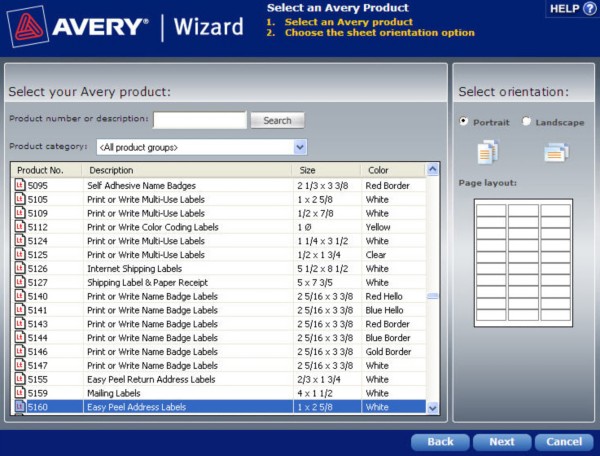600x456 pixels.
Task: Select Landscape orientation radio button
Action: [526, 121]
